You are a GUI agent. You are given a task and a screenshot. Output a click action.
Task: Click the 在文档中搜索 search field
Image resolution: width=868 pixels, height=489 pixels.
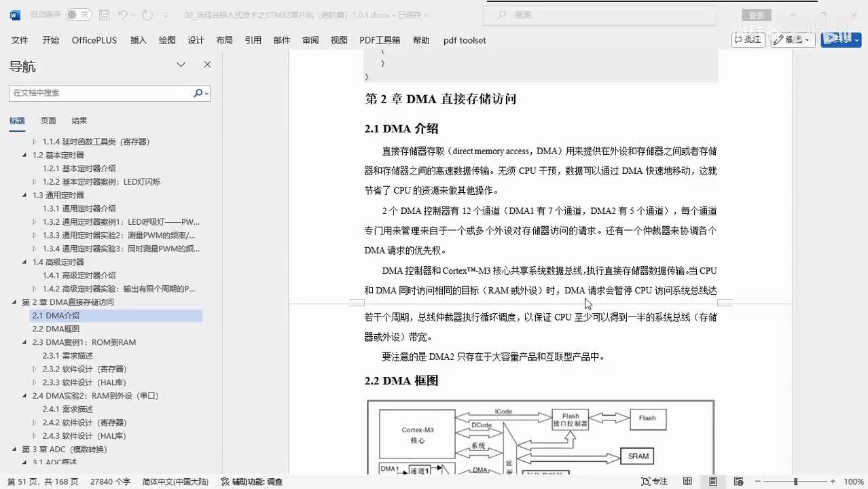(101, 93)
